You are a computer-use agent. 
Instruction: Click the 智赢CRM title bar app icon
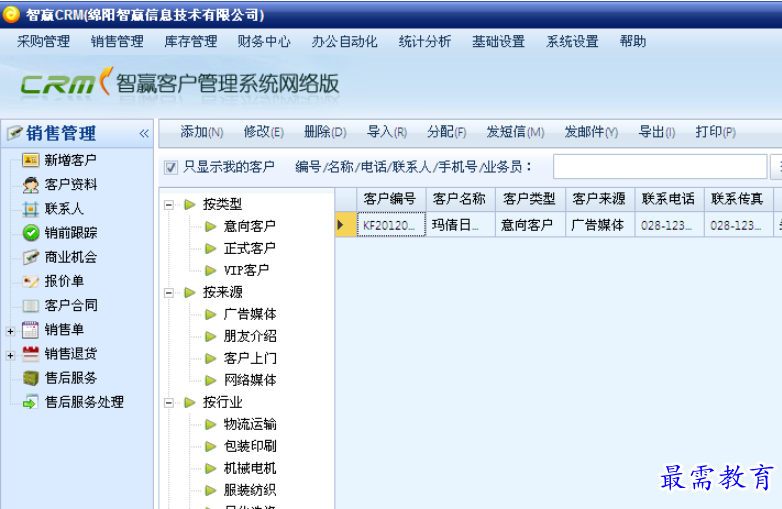click(x=11, y=14)
